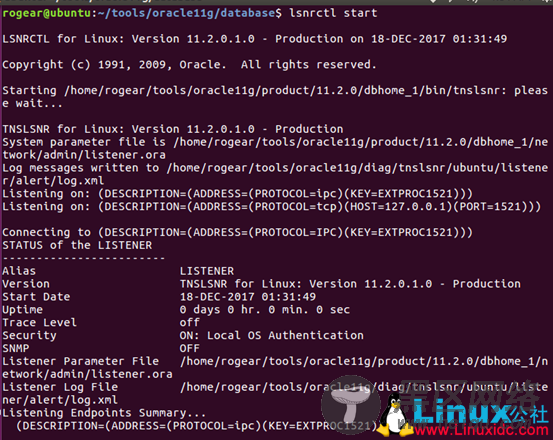Select the 'LSNRCTL for Linux' banner line
553x440 pixels.
255,39
